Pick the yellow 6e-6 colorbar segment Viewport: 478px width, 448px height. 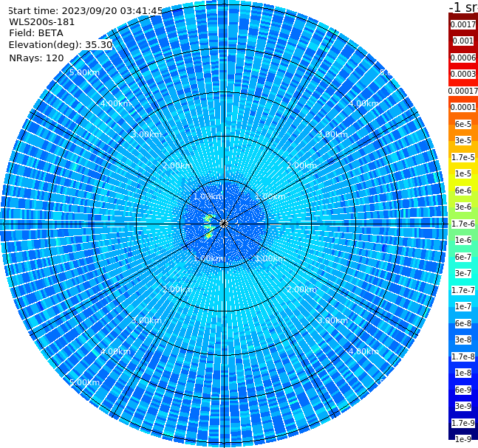463,190
